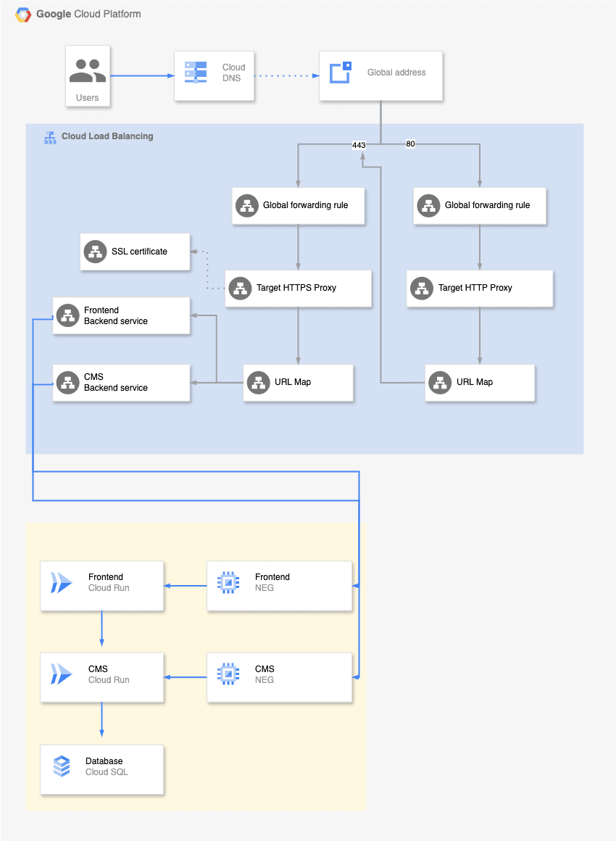The width and height of the screenshot is (616, 841).
Task: Select the Frontend NEG chip icon
Action: coord(228,582)
